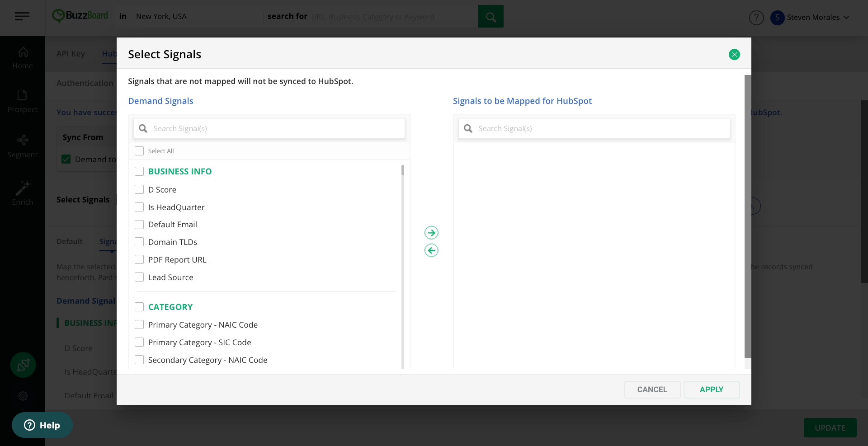The height and width of the screenshot is (446, 868).
Task: Check the Lead Source signal
Action: point(139,277)
